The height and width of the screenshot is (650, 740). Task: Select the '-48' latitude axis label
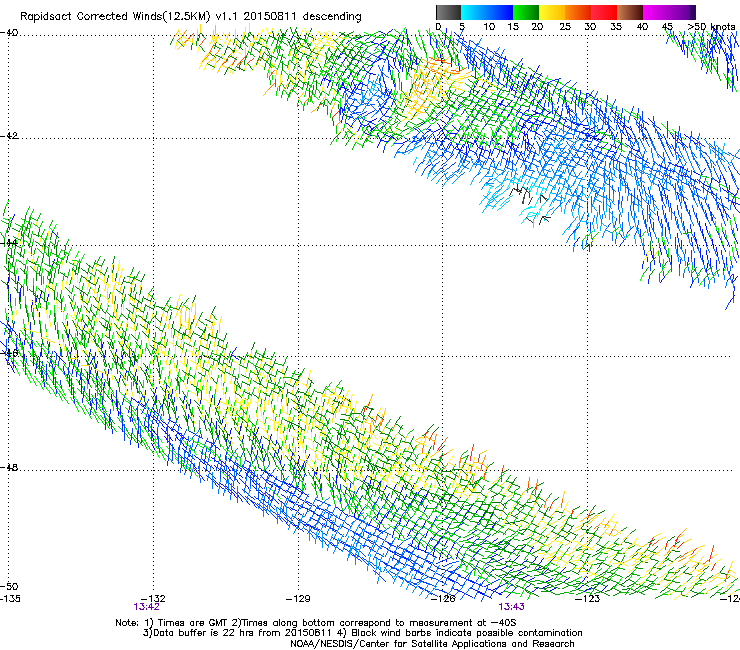click(x=9, y=467)
